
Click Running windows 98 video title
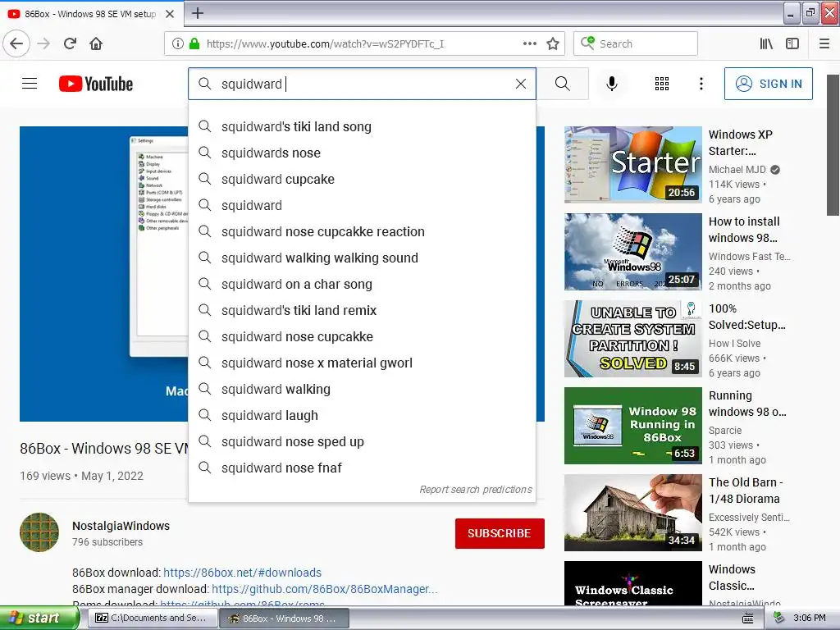tap(747, 404)
